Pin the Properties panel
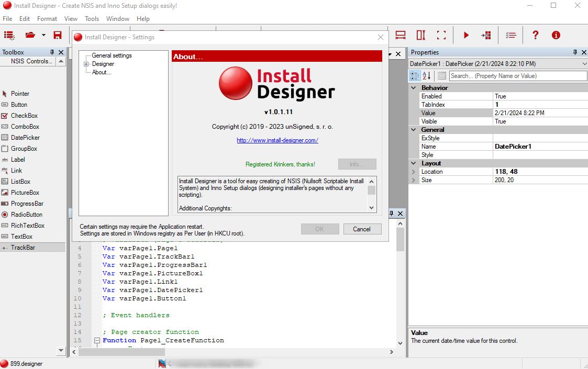This screenshot has height=369, width=588. [575, 52]
